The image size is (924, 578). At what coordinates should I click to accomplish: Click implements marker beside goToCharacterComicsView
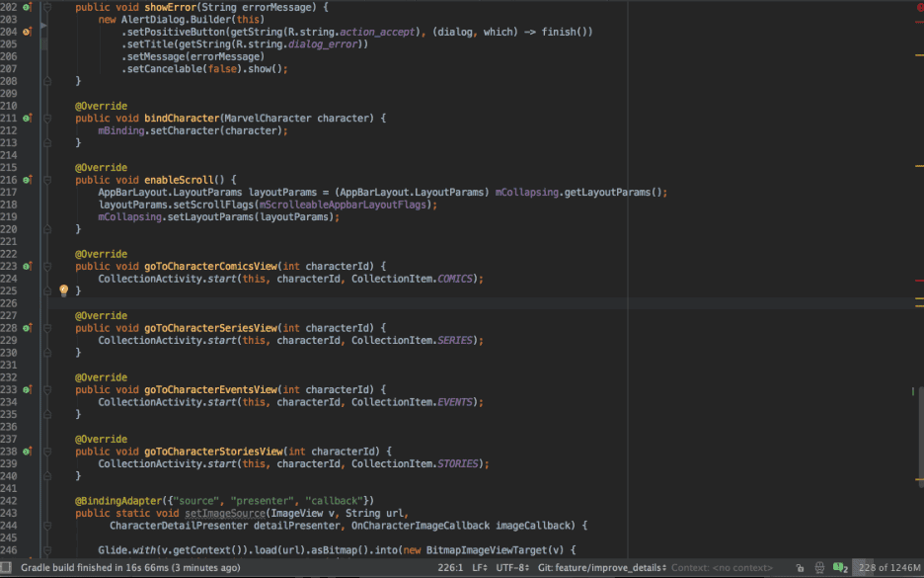click(x=27, y=267)
